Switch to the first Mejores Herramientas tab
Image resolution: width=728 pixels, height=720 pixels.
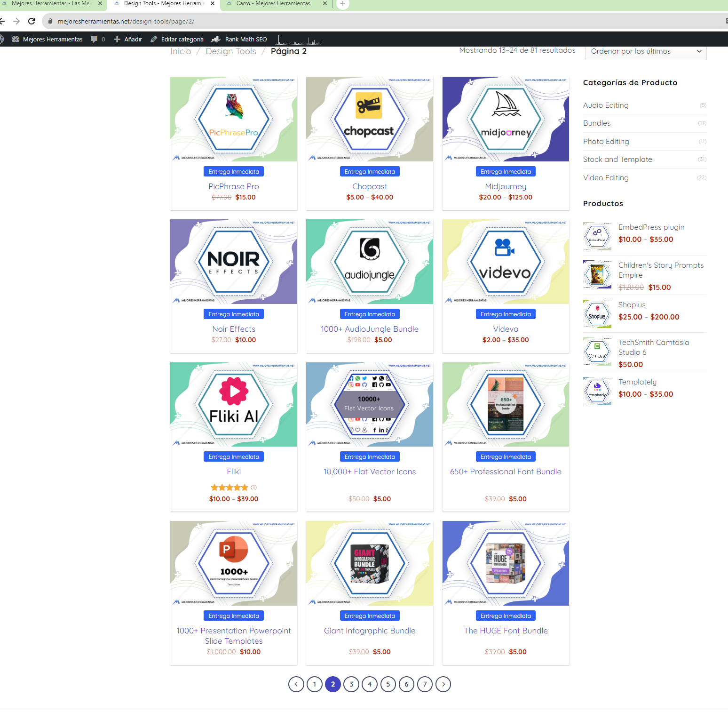[51, 3]
